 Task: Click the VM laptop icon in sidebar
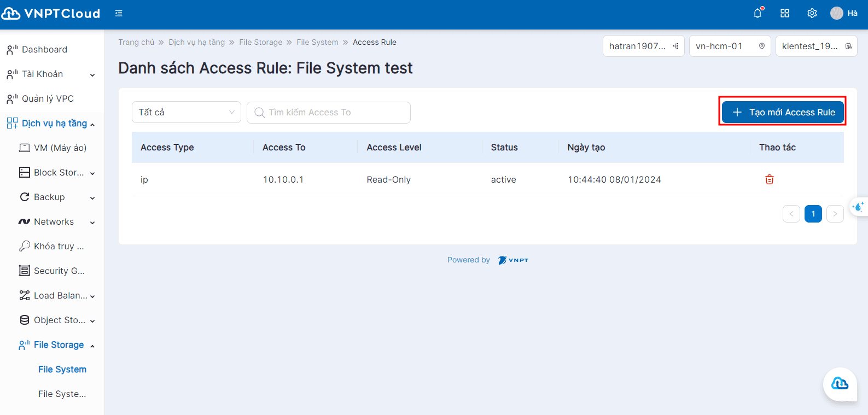point(25,148)
